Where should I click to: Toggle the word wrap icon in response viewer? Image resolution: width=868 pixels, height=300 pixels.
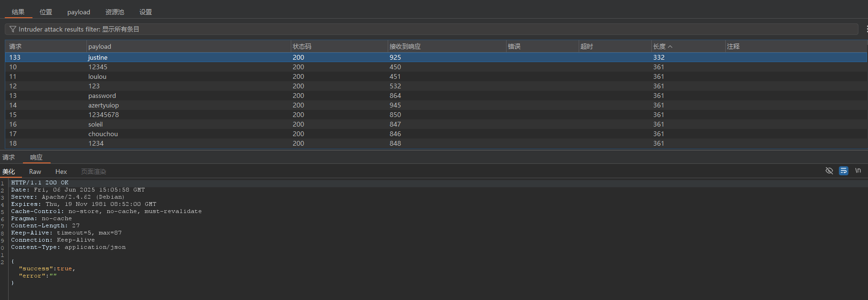pyautogui.click(x=844, y=171)
